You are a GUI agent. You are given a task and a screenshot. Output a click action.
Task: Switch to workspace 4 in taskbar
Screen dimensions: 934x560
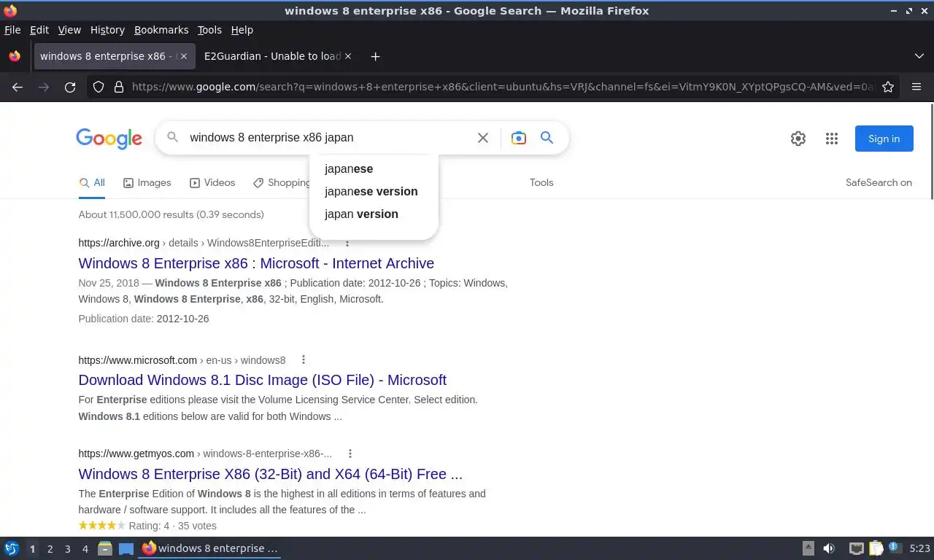tap(85, 549)
